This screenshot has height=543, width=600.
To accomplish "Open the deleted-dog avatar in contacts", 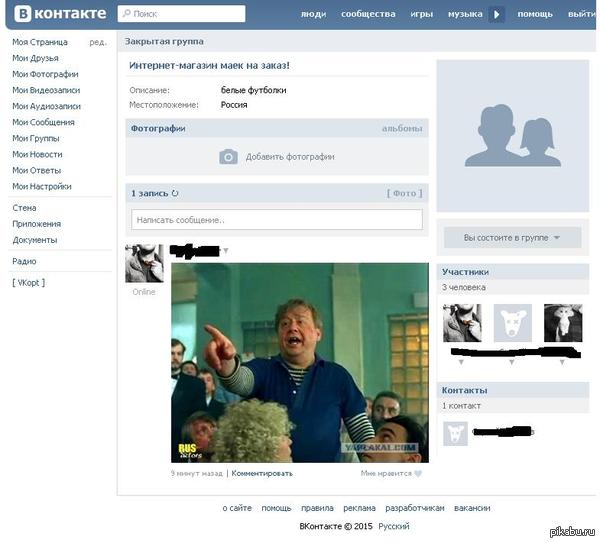I will pos(455,434).
